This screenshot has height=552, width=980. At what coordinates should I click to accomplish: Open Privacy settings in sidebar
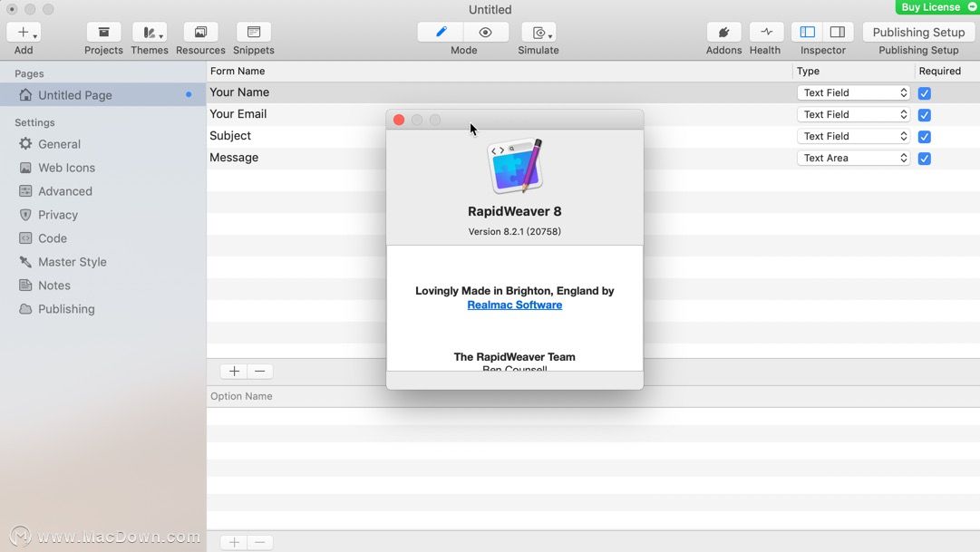[x=58, y=215]
